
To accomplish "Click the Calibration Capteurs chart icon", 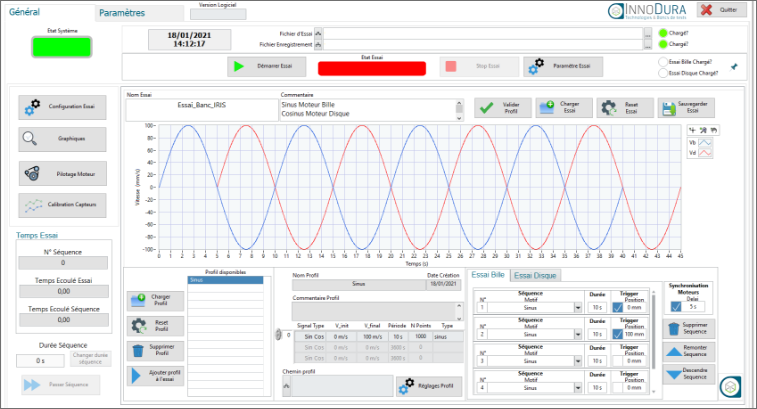I will [x=33, y=205].
